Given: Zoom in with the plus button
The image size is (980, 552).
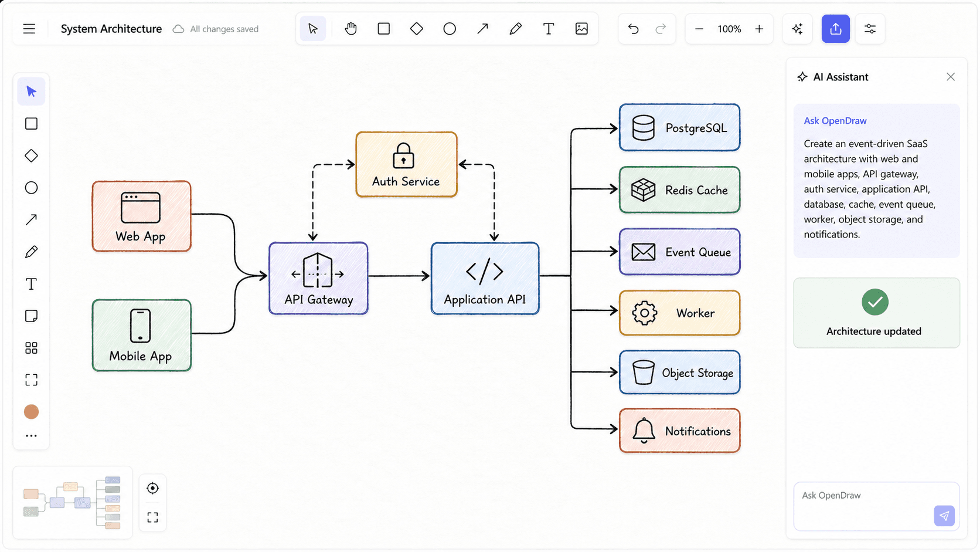Looking at the screenshot, I should click(759, 29).
